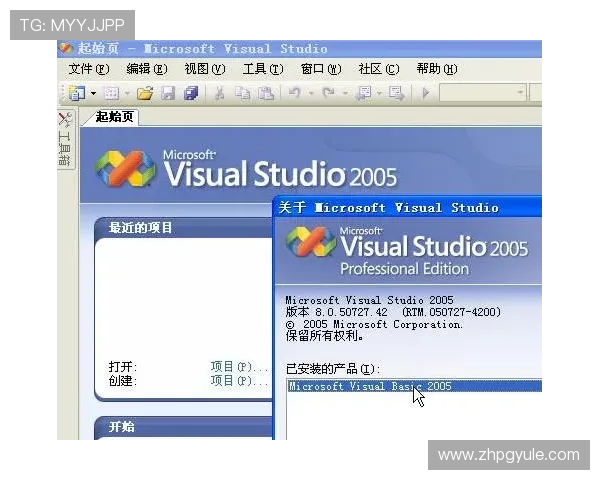Image resolution: width=600 pixels, height=480 pixels.
Task: Open the solution configuration combo box
Action: pos(483,93)
